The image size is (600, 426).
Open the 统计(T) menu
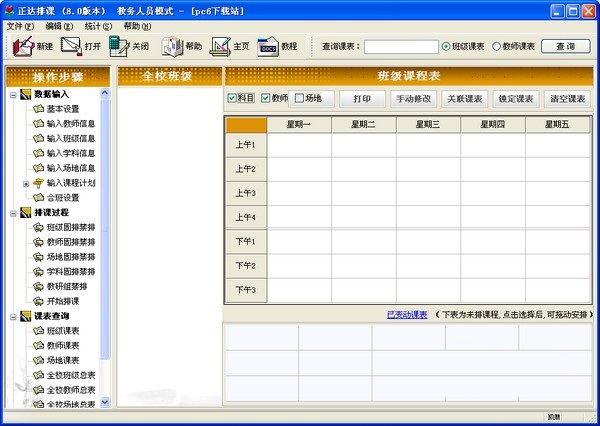(96, 25)
